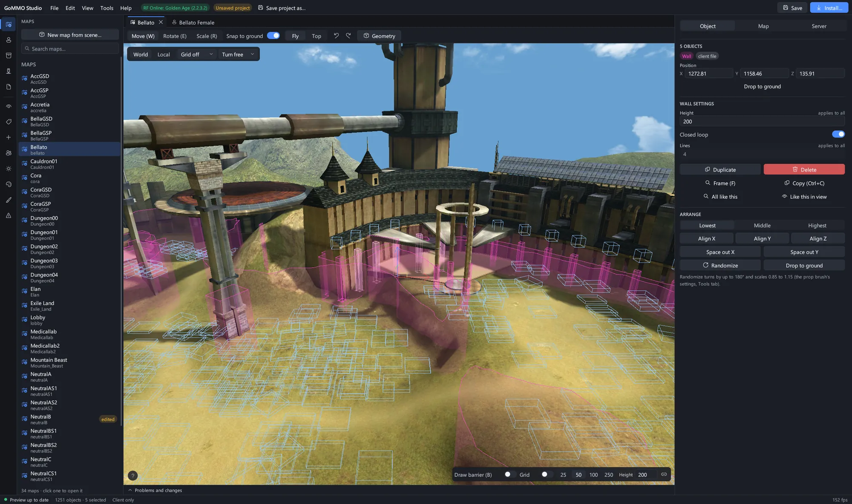The image size is (852, 504).
Task: Open the File menu
Action: coord(54,8)
